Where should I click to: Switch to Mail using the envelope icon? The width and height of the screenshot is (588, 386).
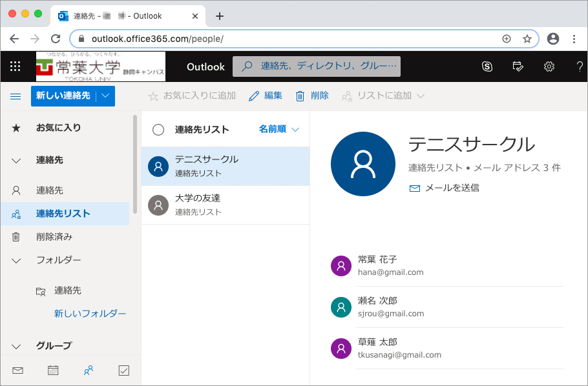click(17, 370)
